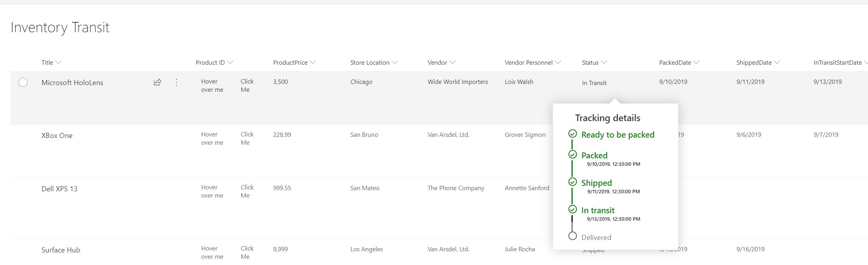This screenshot has height=265, width=868.
Task: Open the Microsoft HoloLens item title
Action: [72, 82]
